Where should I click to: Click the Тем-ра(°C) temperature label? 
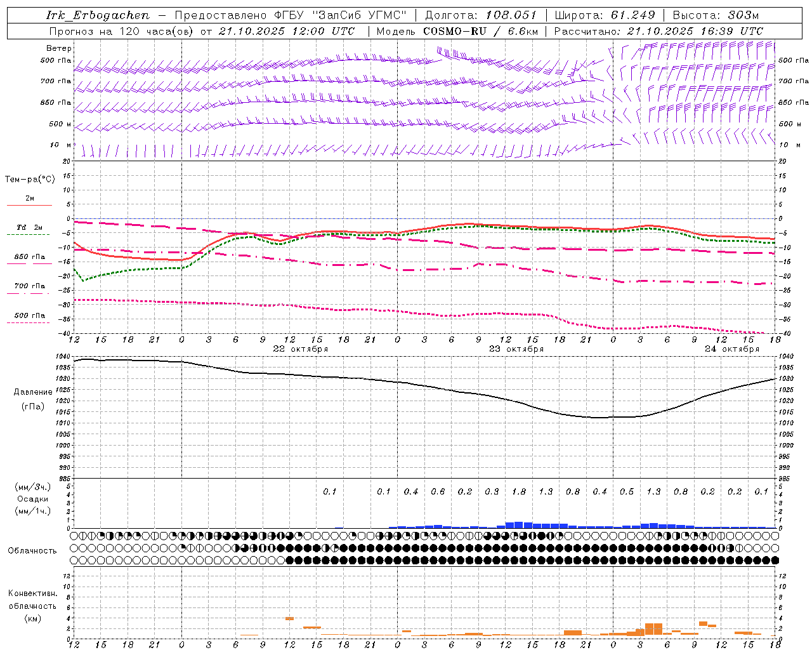pos(30,180)
